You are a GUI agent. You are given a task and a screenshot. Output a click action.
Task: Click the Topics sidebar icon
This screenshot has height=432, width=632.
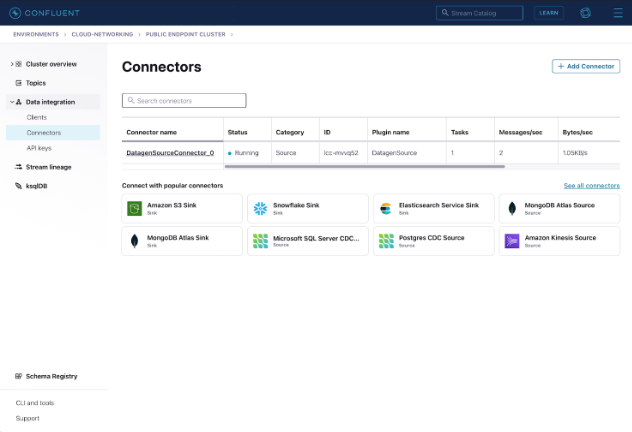pos(19,83)
